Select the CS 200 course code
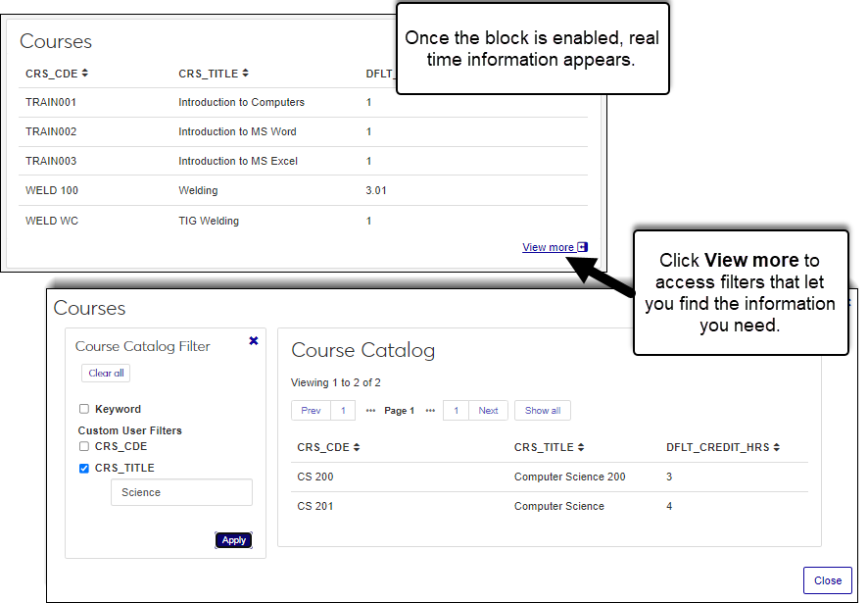 pyautogui.click(x=315, y=477)
